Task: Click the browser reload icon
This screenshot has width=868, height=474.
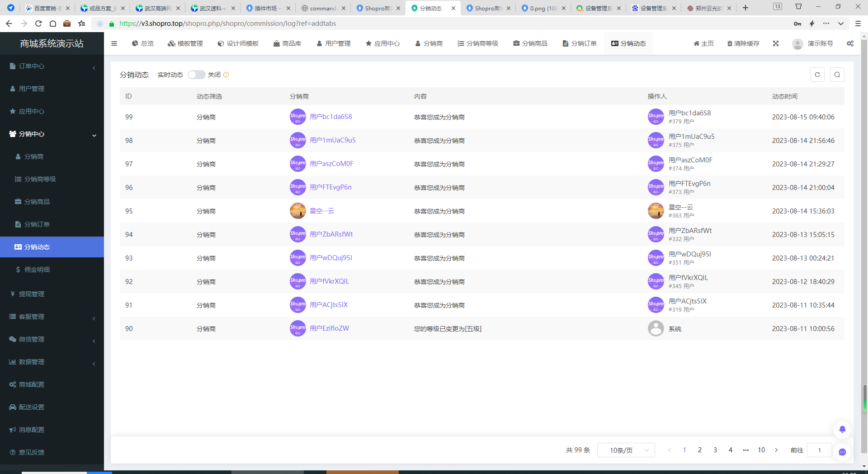Action: pos(38,24)
